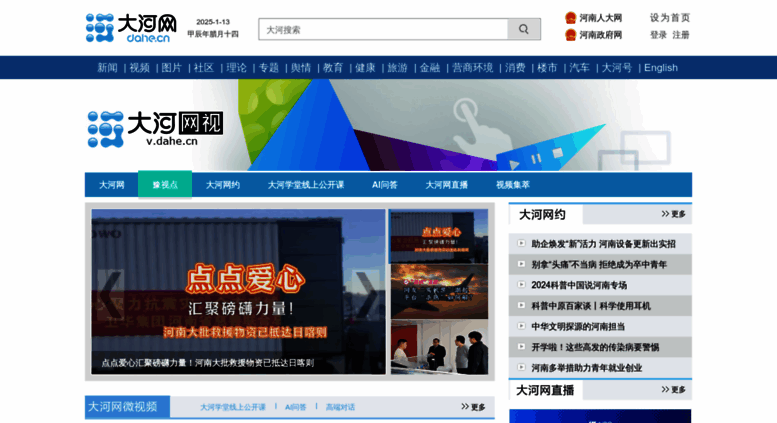
Task: Open 大河号 in main navigation
Action: click(x=617, y=67)
